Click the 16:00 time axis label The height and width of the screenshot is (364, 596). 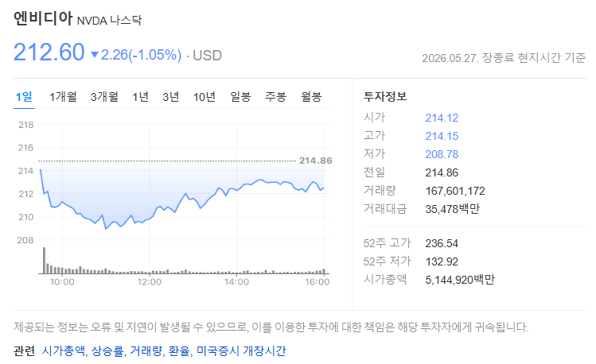[x=317, y=282]
